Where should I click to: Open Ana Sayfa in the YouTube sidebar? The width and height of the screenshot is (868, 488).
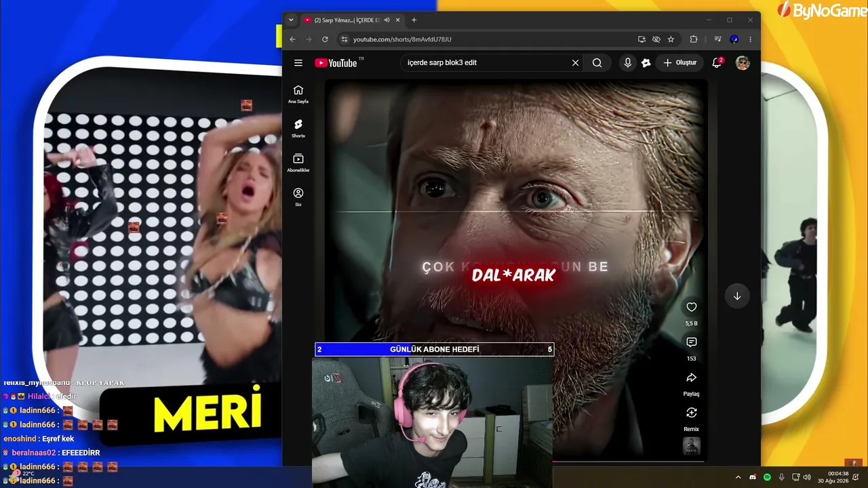pyautogui.click(x=298, y=94)
